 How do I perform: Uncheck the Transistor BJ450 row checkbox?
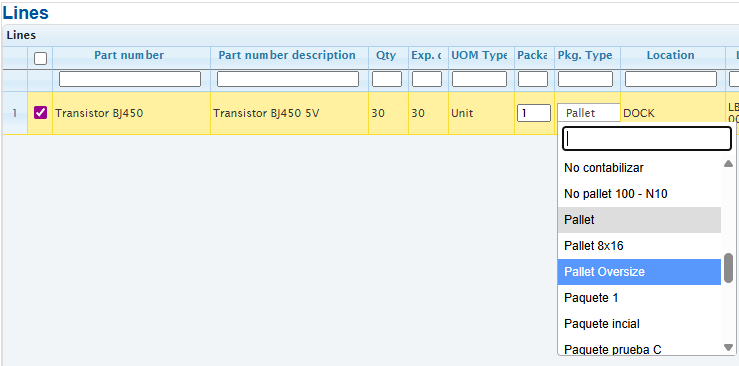[x=40, y=113]
